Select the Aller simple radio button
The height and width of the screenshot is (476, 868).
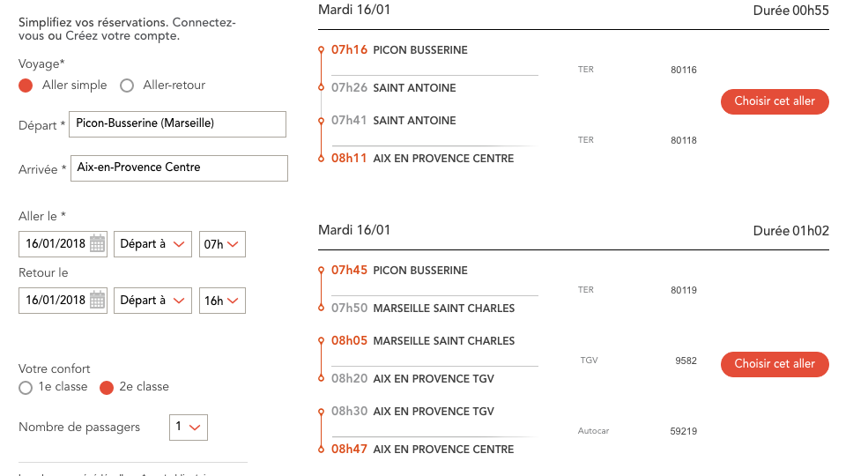26,86
